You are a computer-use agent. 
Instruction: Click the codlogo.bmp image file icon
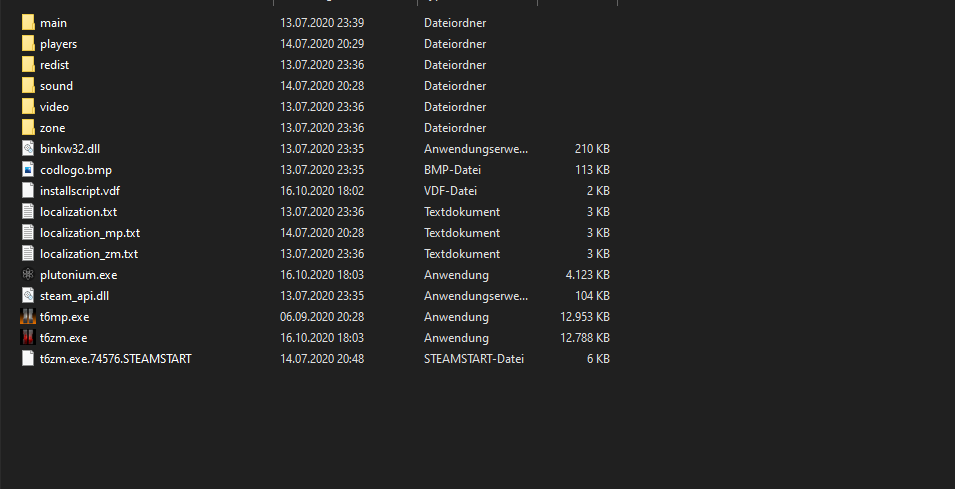[28, 169]
